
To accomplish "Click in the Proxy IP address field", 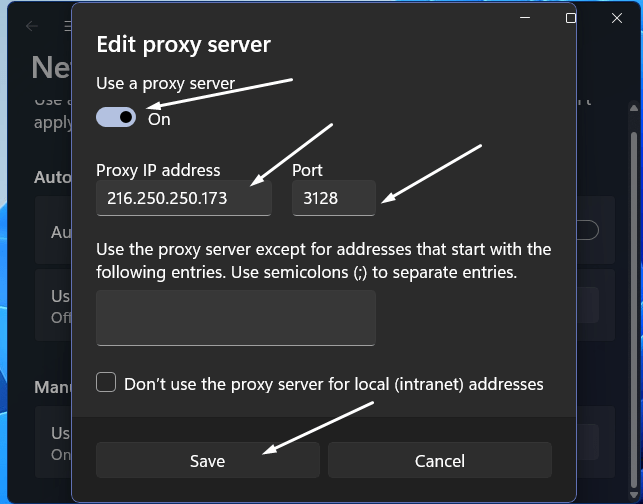I will pos(184,198).
